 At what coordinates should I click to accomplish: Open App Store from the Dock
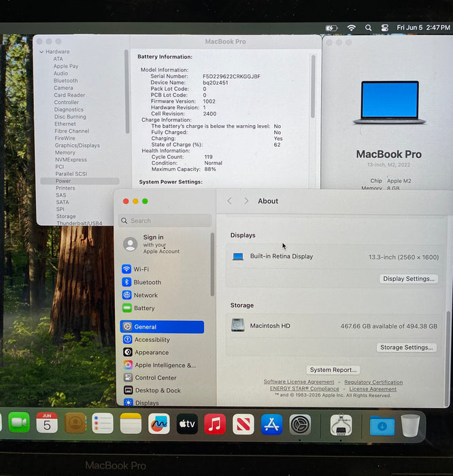coord(271,424)
